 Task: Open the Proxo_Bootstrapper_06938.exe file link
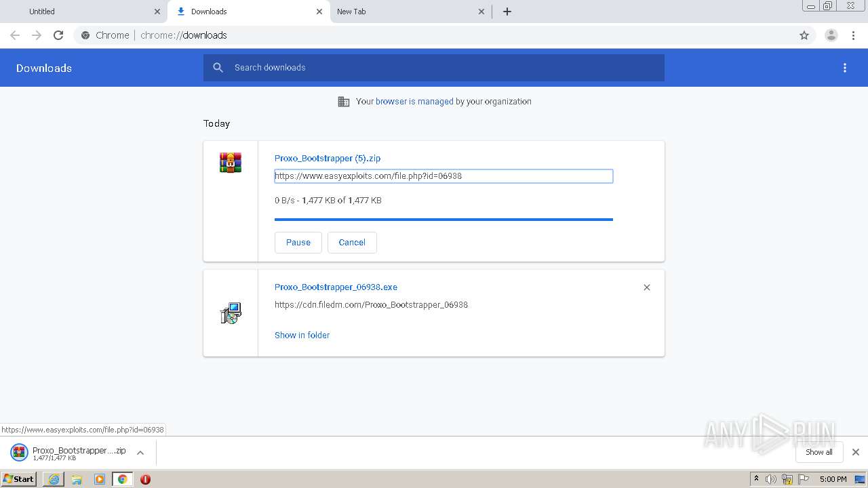[336, 287]
